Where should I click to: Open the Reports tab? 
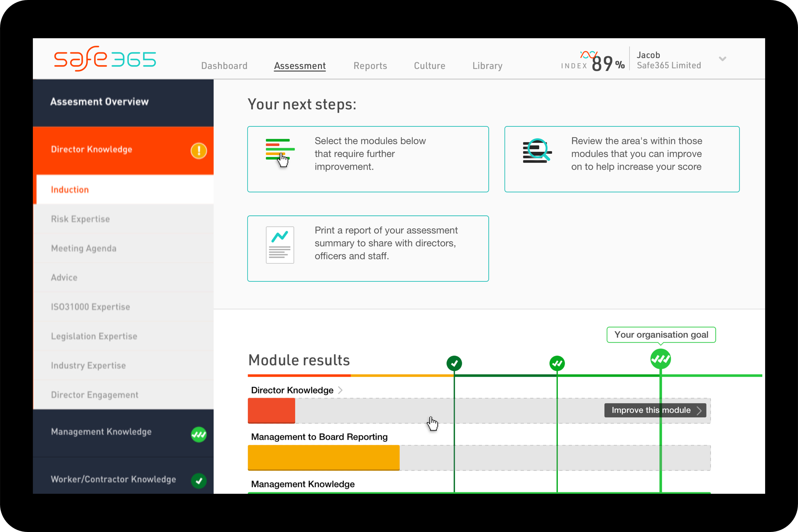[x=370, y=66]
